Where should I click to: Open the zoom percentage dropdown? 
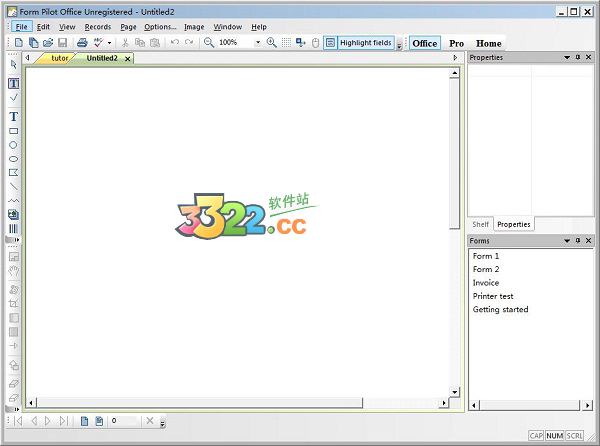[258, 42]
